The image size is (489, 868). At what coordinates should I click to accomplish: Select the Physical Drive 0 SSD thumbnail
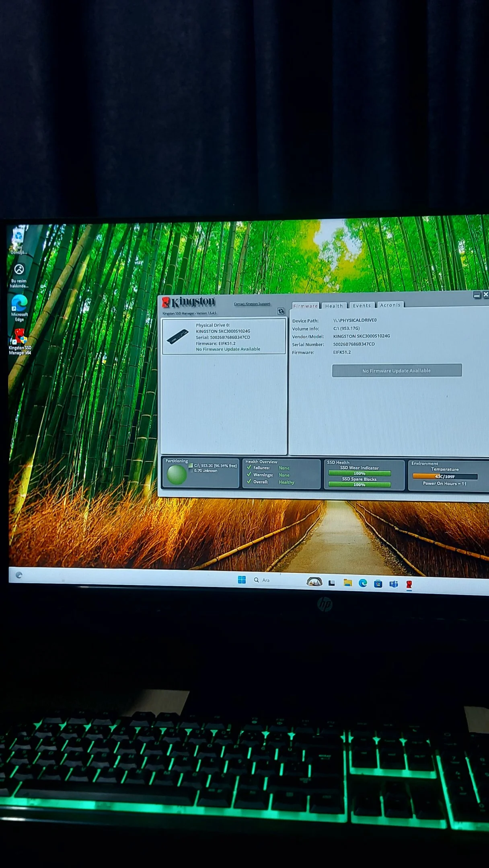click(x=177, y=336)
